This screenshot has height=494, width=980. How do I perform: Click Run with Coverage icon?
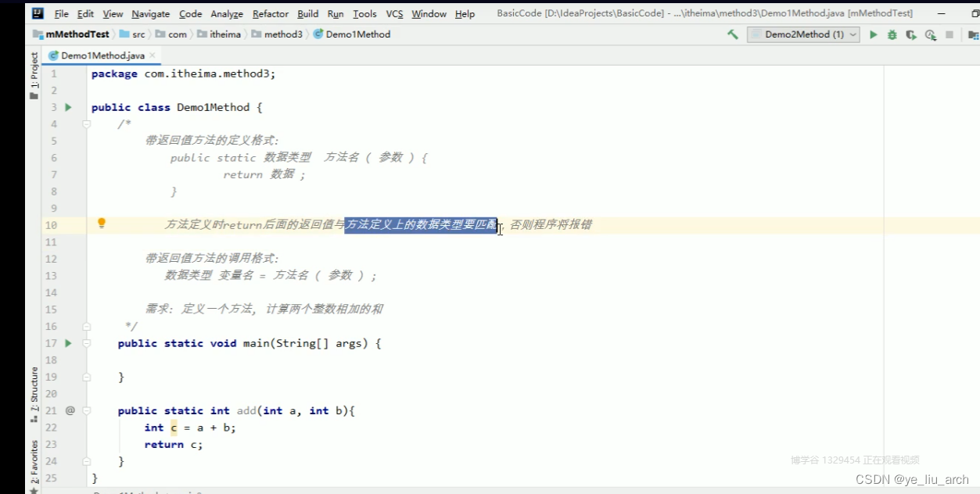[x=911, y=34]
